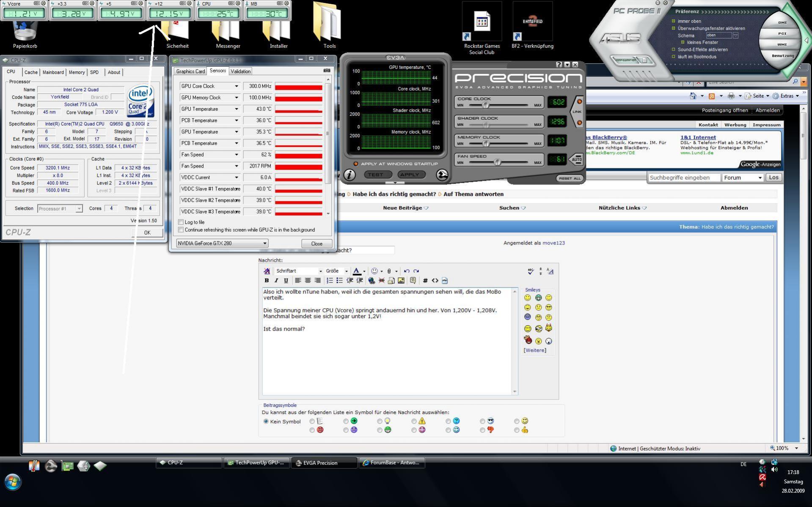Switch to CPU-Z Memory tab
Viewport: 812px width, 507px height.
(x=77, y=72)
